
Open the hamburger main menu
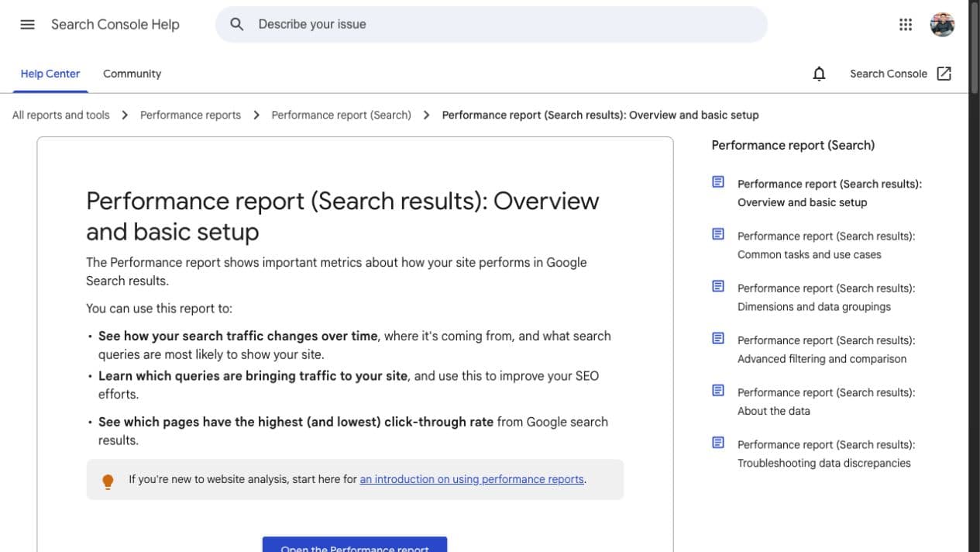pos(27,24)
